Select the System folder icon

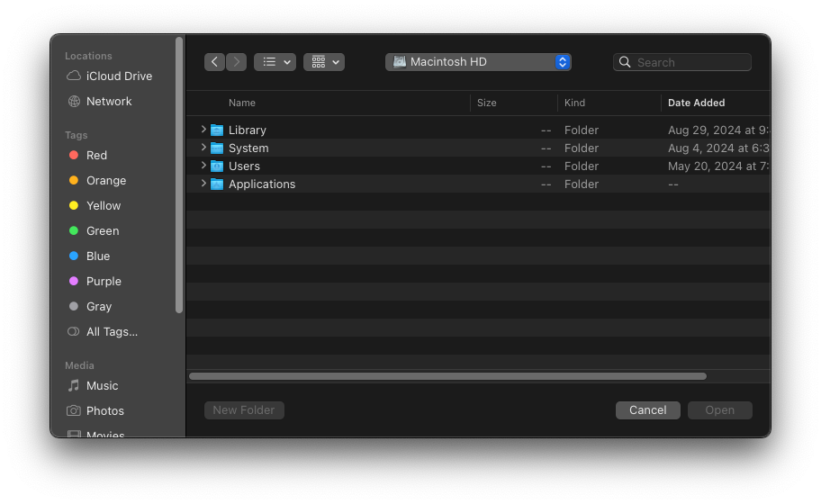(x=217, y=148)
